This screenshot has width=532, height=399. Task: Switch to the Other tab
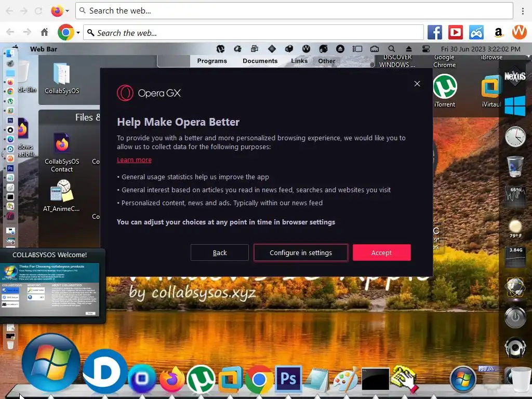327,61
